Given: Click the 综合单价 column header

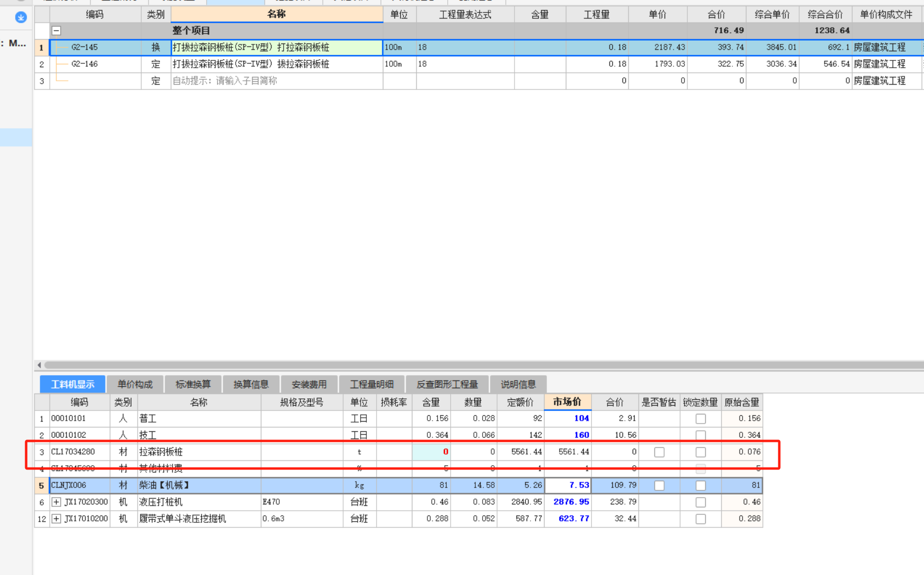Looking at the screenshot, I should pos(772,15).
